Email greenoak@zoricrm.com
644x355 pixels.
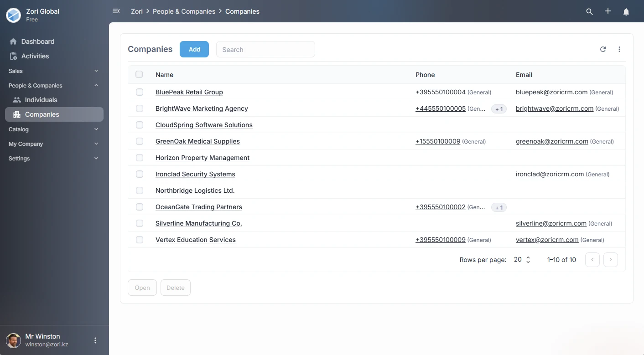tap(552, 141)
